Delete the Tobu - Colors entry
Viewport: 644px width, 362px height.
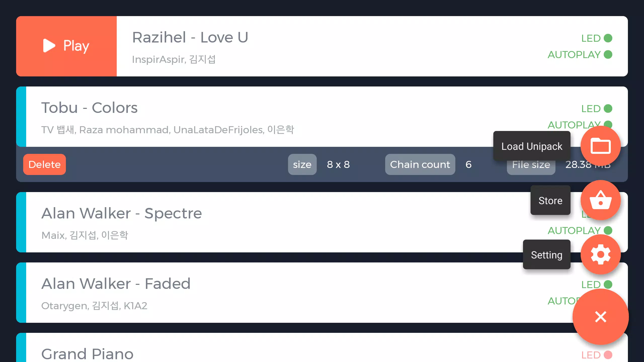45,164
